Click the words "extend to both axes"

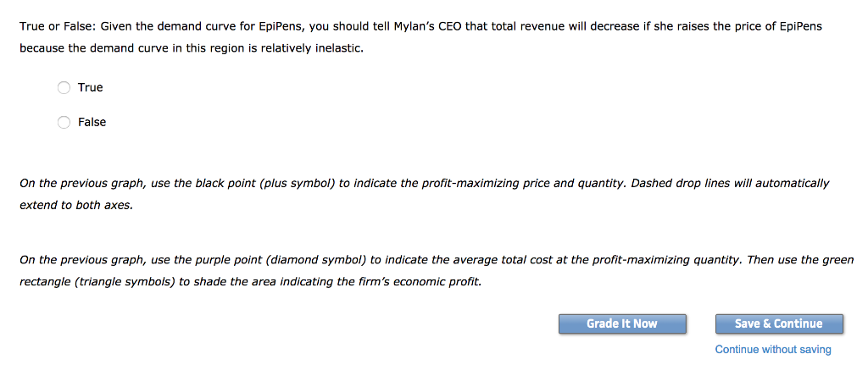tap(75, 205)
